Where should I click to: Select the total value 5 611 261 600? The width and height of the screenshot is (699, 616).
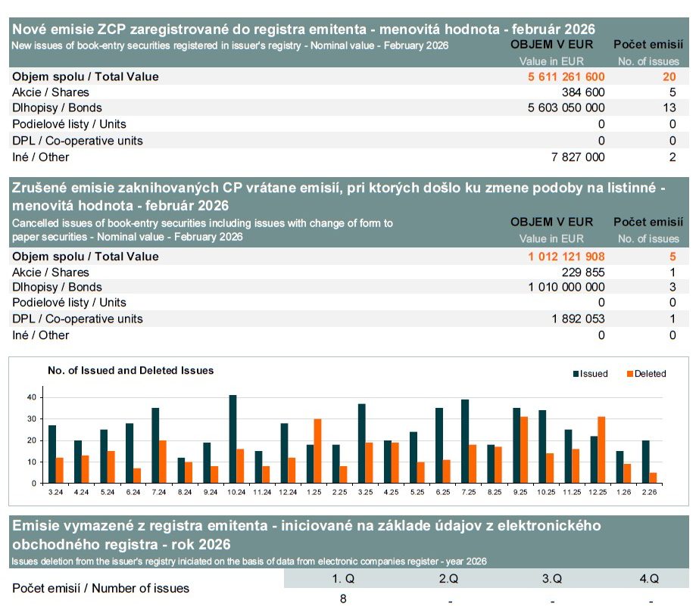[566, 76]
